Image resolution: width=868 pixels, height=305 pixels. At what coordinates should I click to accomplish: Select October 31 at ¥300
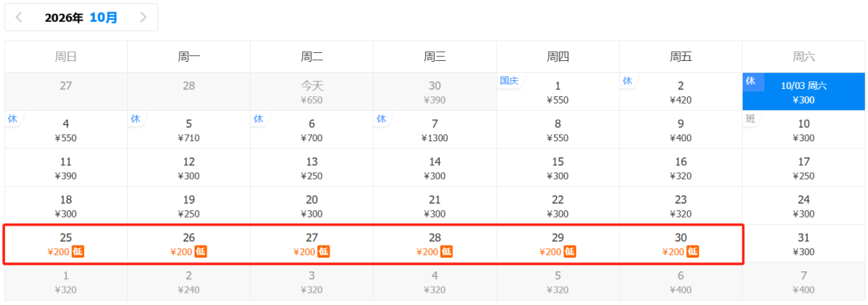click(804, 244)
